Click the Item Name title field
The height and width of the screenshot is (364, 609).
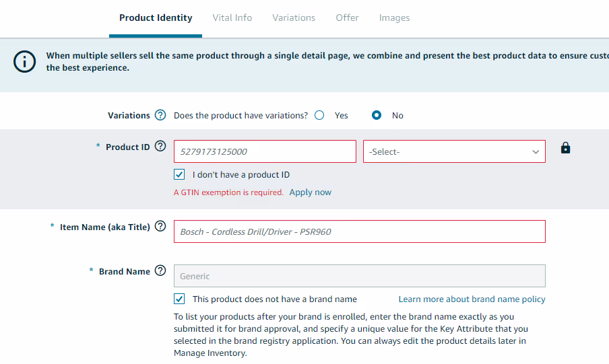pyautogui.click(x=359, y=231)
